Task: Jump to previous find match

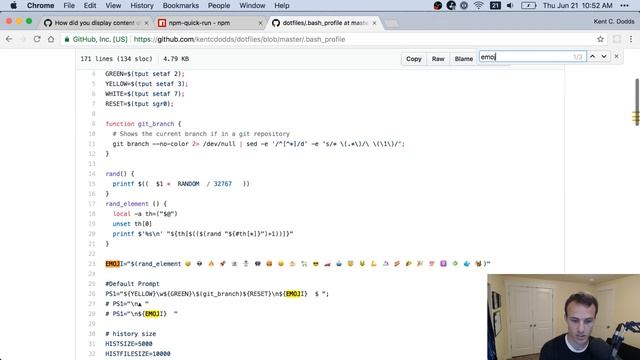Action: tap(593, 56)
